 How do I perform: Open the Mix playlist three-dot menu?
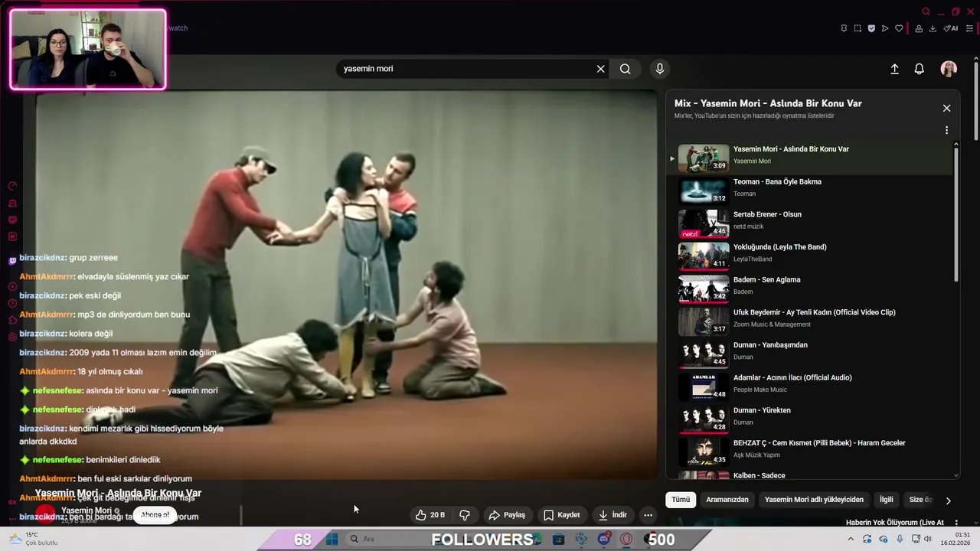click(946, 130)
